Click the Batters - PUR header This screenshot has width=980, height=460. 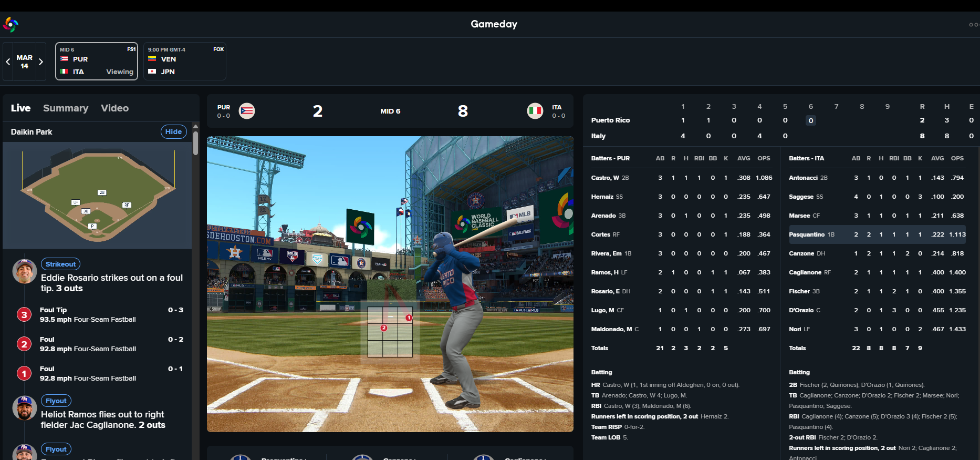(610, 158)
